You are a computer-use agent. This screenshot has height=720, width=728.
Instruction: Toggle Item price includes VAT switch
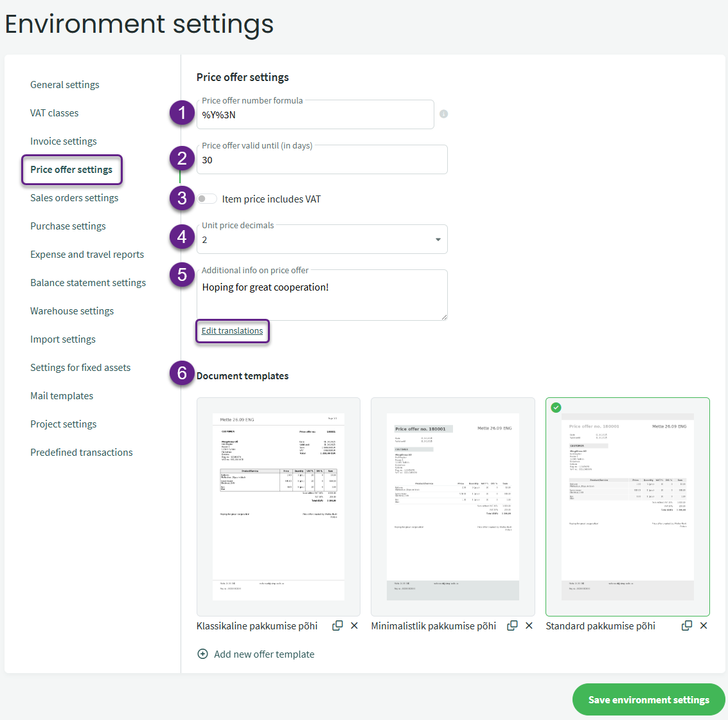click(207, 199)
